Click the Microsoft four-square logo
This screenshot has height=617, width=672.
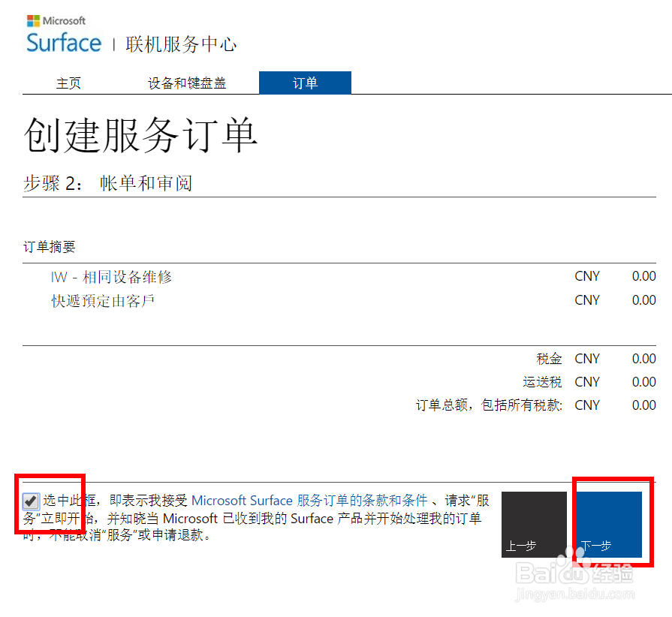click(32, 20)
